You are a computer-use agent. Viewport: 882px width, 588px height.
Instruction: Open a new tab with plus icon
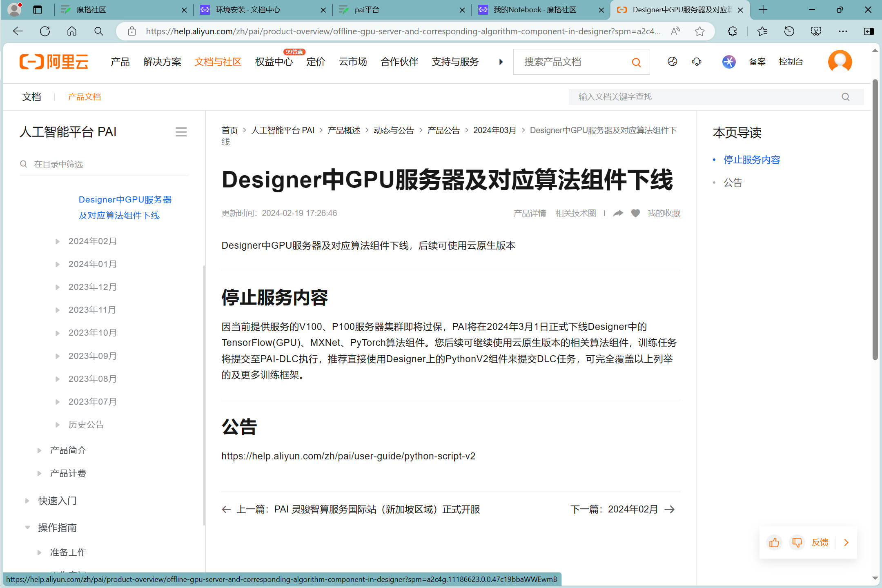(x=763, y=10)
